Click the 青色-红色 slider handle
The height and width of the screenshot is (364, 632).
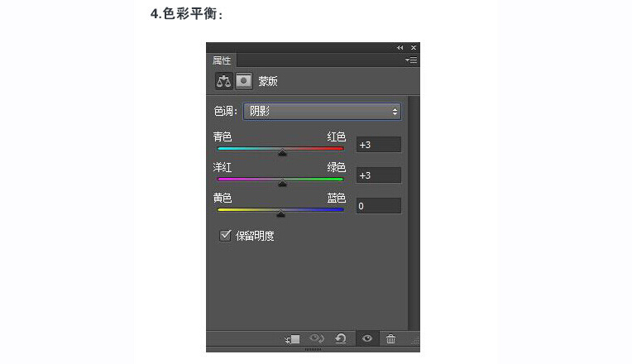pyautogui.click(x=283, y=152)
